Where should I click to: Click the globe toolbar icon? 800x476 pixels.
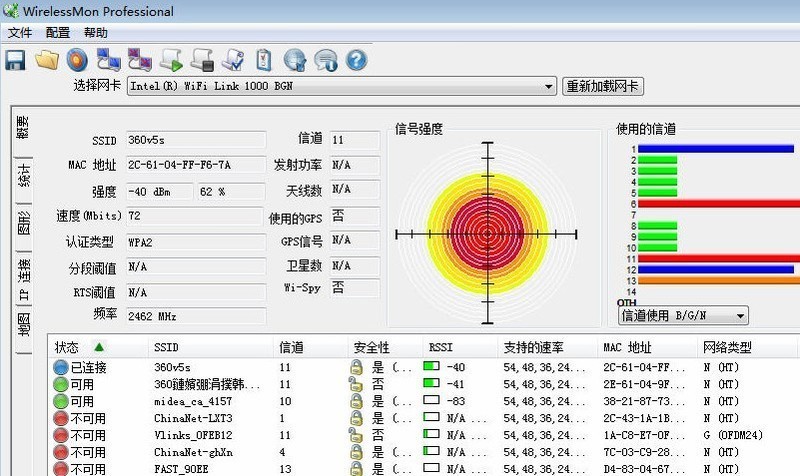295,60
